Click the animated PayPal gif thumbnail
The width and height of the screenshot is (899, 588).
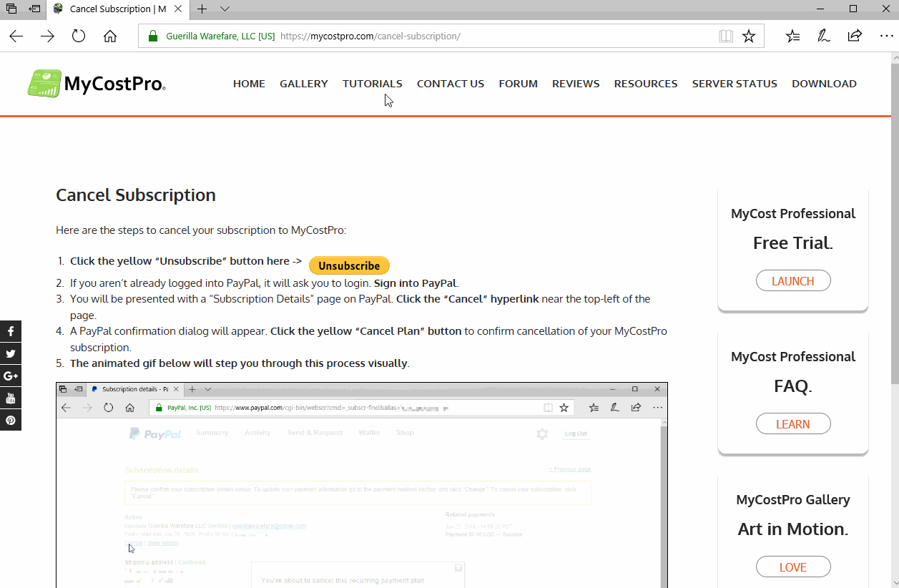click(x=362, y=485)
